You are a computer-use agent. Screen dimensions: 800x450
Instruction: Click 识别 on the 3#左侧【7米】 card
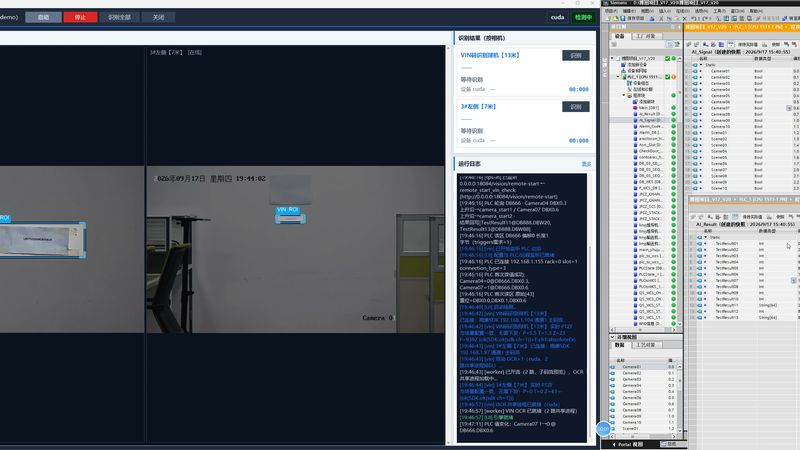click(x=576, y=107)
